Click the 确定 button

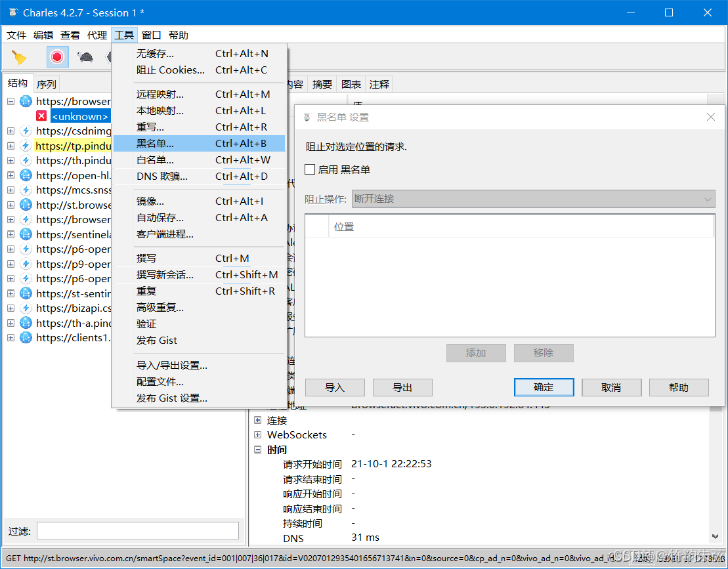coord(544,387)
